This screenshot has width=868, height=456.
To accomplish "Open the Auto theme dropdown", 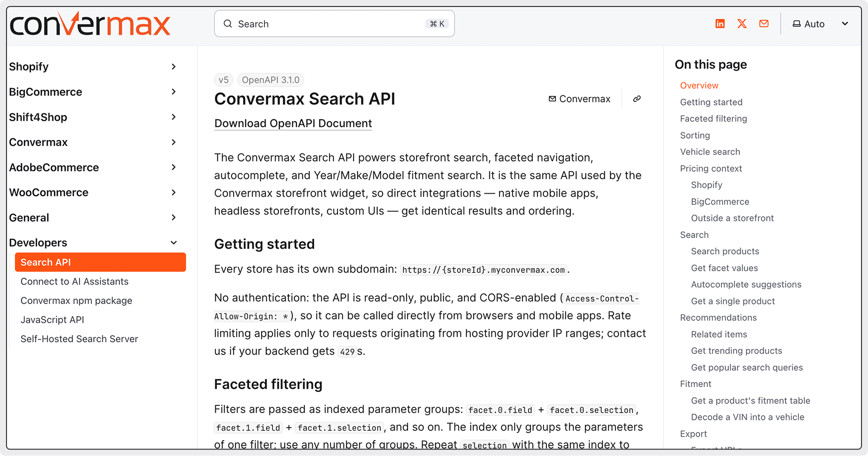I will pyautogui.click(x=820, y=24).
